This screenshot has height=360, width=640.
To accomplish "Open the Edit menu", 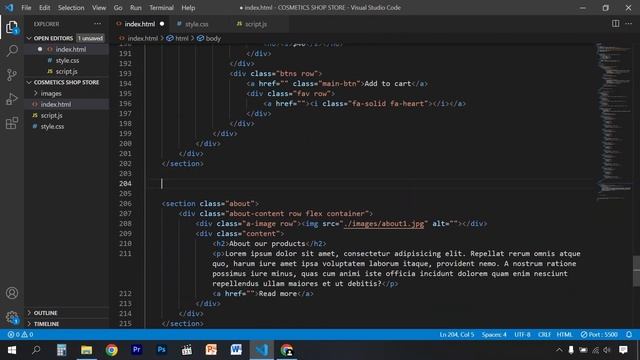I will coord(44,7).
